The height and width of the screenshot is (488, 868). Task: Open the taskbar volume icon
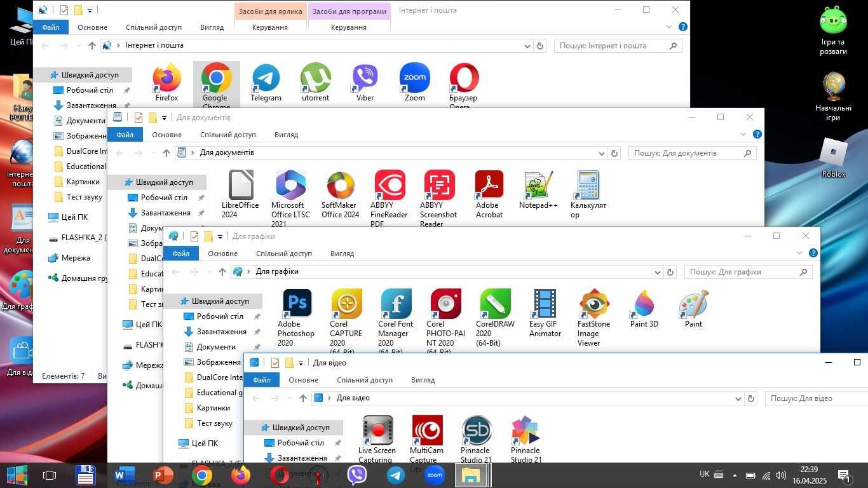[x=781, y=475]
